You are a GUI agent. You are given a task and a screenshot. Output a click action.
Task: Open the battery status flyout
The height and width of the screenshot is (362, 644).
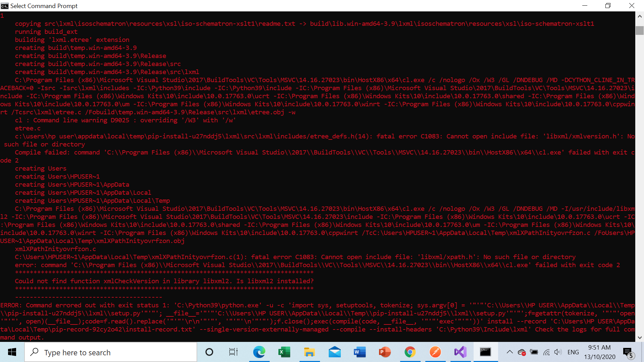point(534,352)
